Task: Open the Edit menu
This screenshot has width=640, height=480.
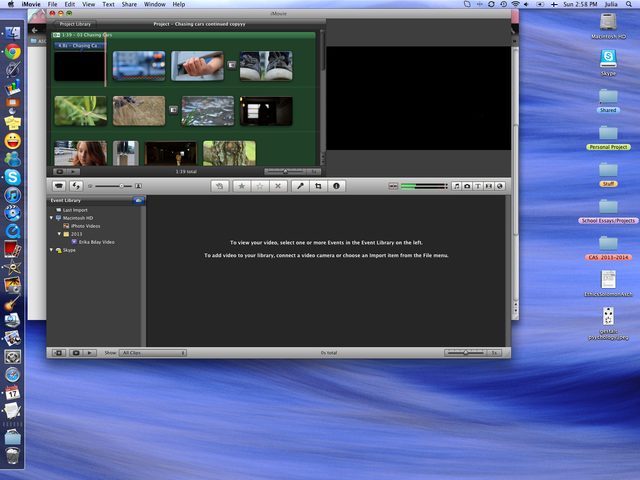Action: (x=70, y=4)
